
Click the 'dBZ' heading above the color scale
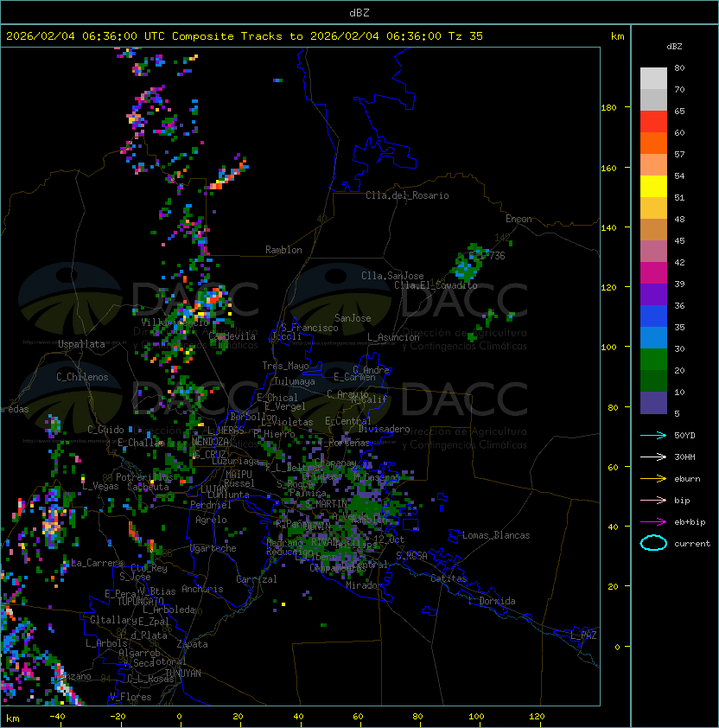click(x=674, y=47)
